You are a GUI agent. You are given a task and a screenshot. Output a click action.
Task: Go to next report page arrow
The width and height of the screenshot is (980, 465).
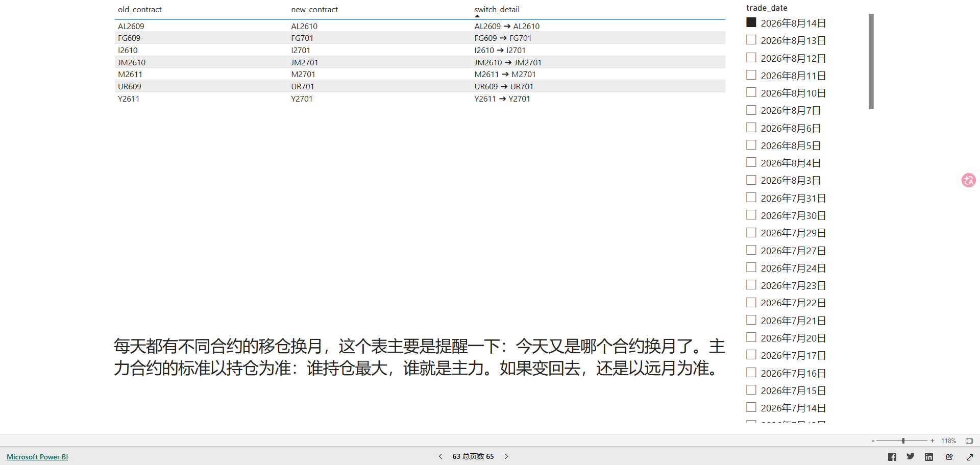click(506, 456)
